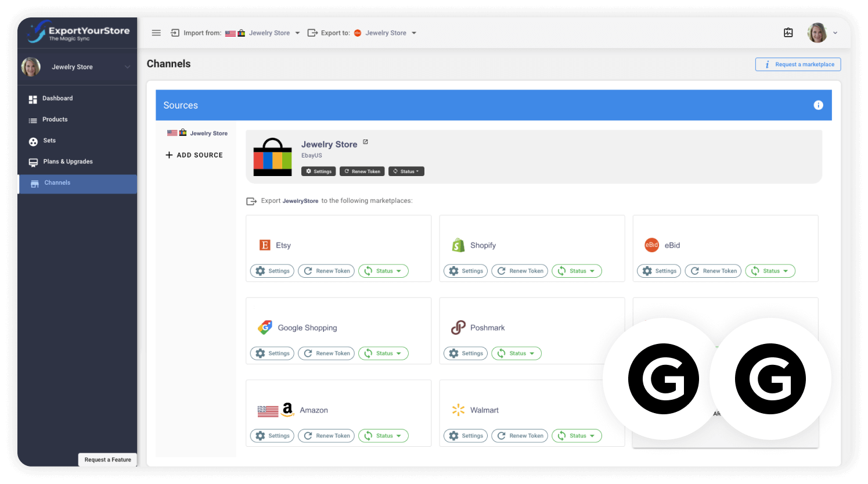Open Shopify Settings

point(466,271)
